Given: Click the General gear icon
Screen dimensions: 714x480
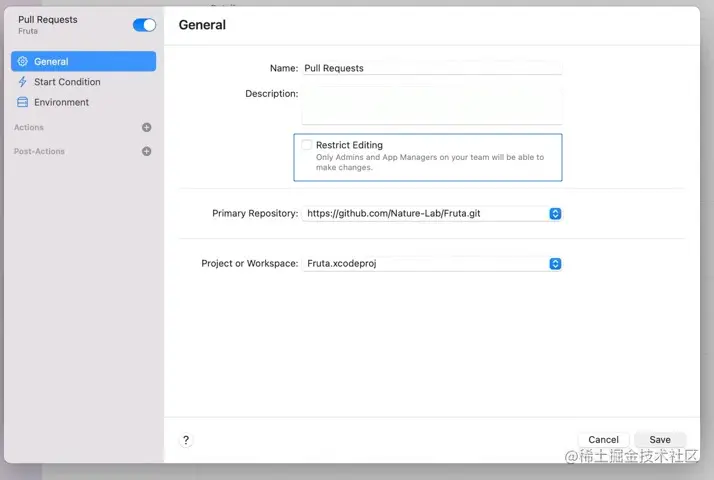Looking at the screenshot, I should coord(22,61).
